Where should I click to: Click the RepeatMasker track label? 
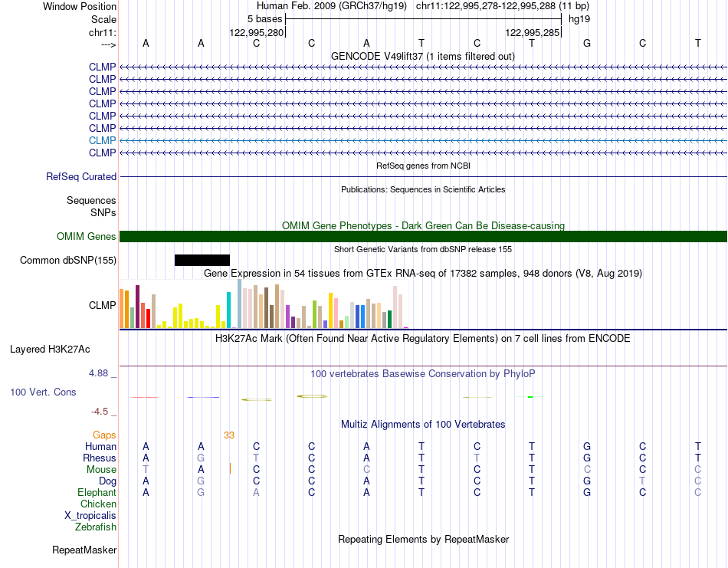pyautogui.click(x=84, y=550)
